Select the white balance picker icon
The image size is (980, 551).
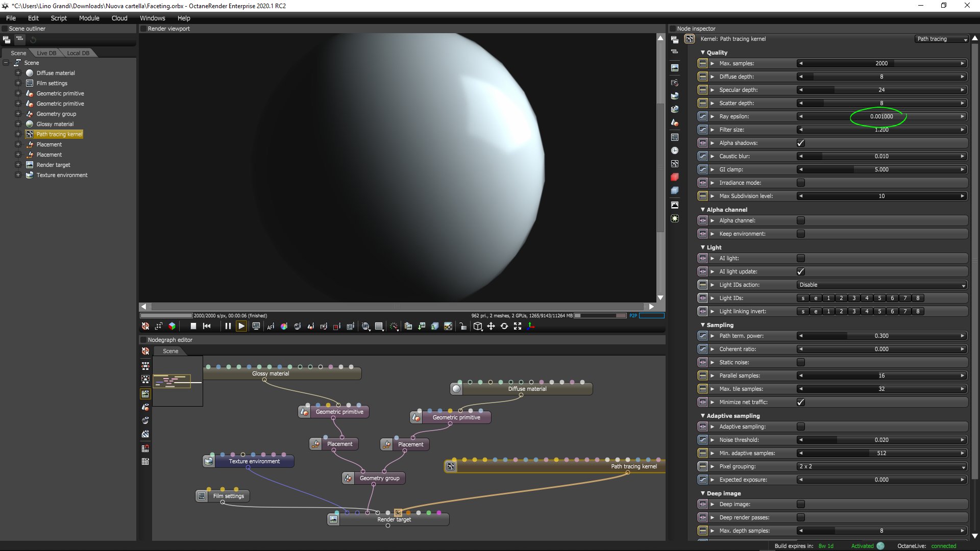coord(284,327)
